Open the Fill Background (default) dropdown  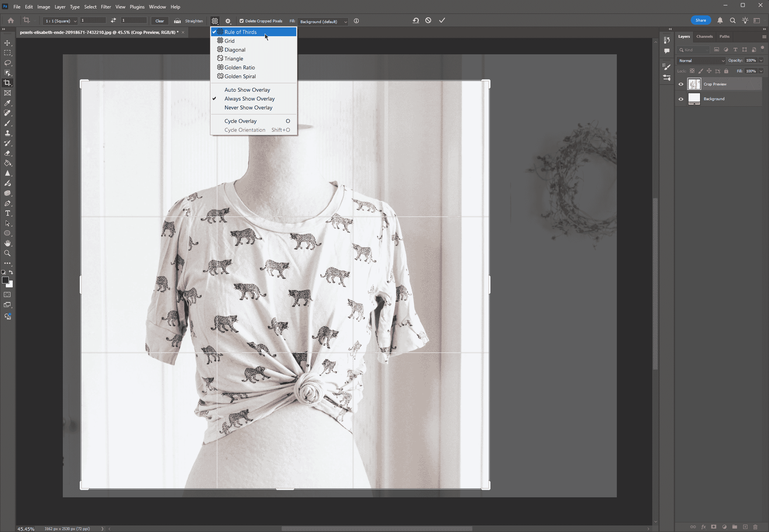322,22
